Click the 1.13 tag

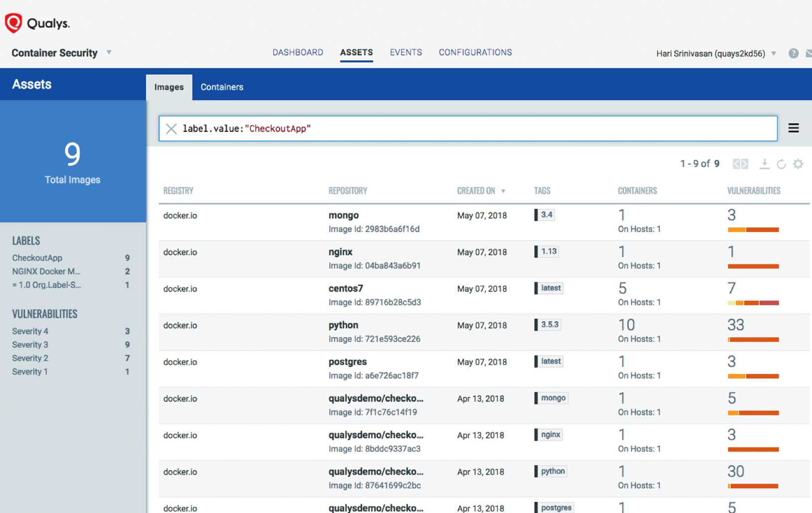click(546, 252)
